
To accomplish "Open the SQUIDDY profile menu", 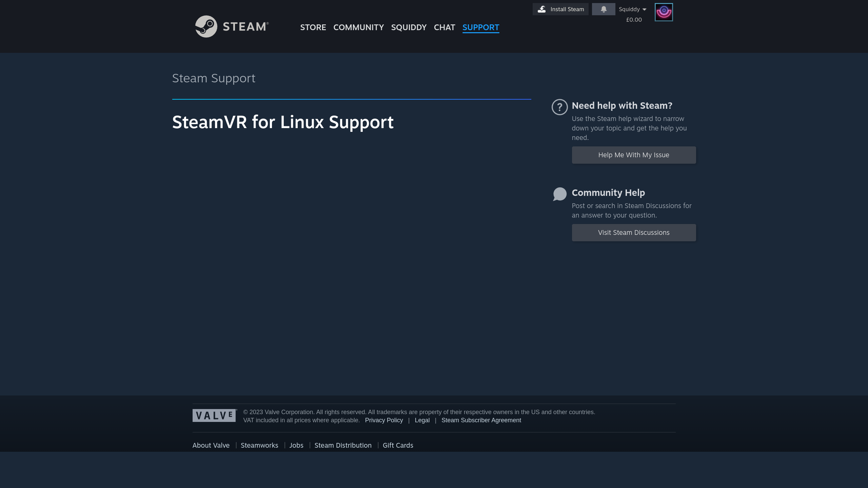I will point(409,27).
